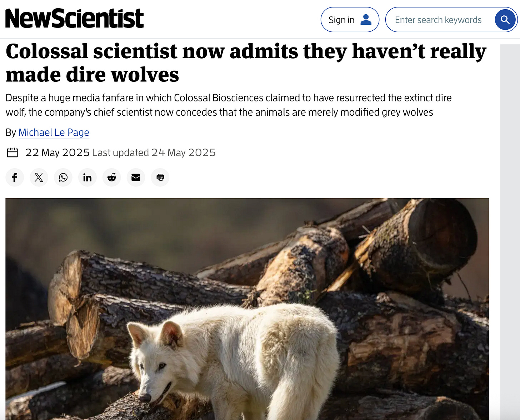Go to NewScientist homepage via logo
Screen dimensions: 520x420
click(x=74, y=18)
